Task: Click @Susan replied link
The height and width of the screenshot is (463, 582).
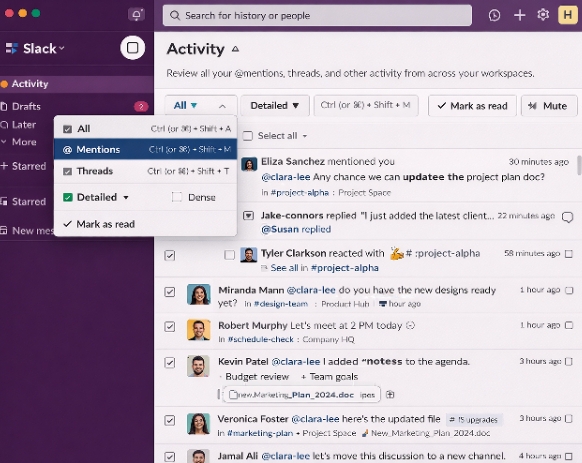Action: [296, 229]
